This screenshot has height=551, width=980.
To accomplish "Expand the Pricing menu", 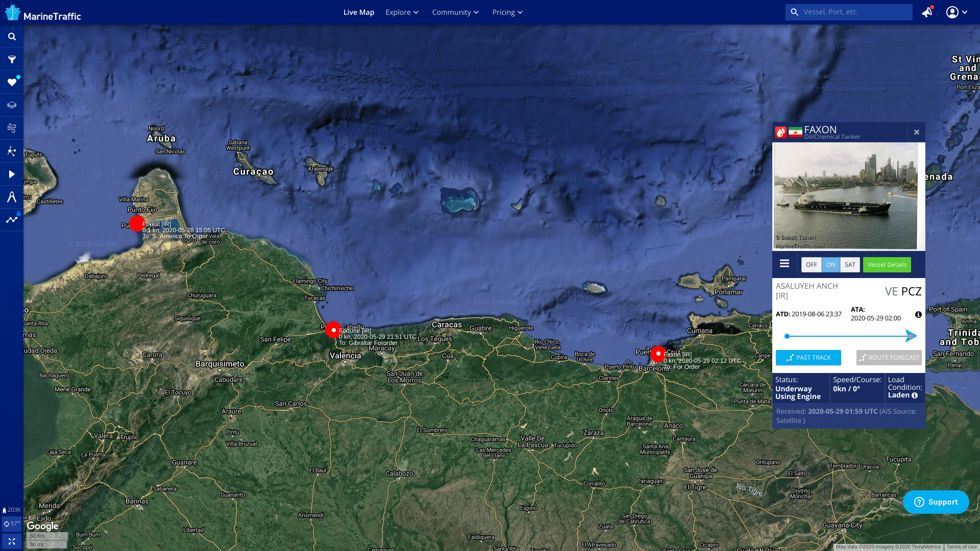I will pos(507,12).
